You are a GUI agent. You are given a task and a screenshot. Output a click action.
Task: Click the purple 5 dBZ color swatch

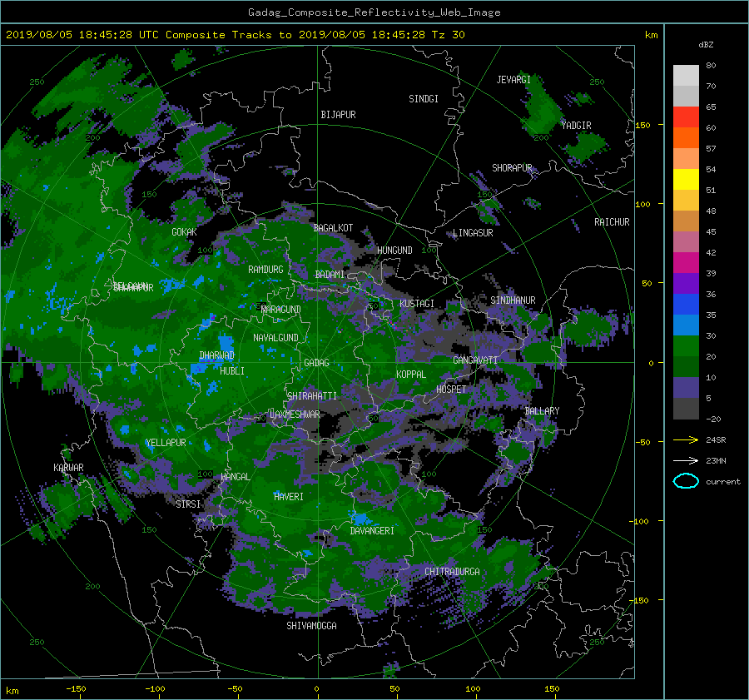click(686, 387)
